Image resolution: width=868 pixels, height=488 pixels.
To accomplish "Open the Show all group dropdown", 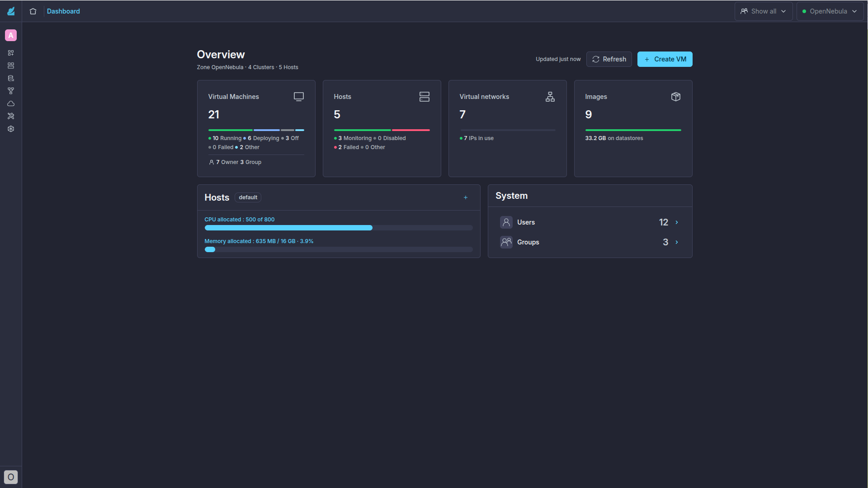I will click(763, 11).
